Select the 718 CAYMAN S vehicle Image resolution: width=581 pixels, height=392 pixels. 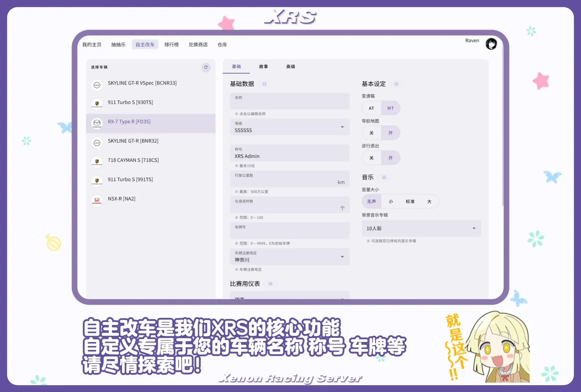[x=133, y=160]
